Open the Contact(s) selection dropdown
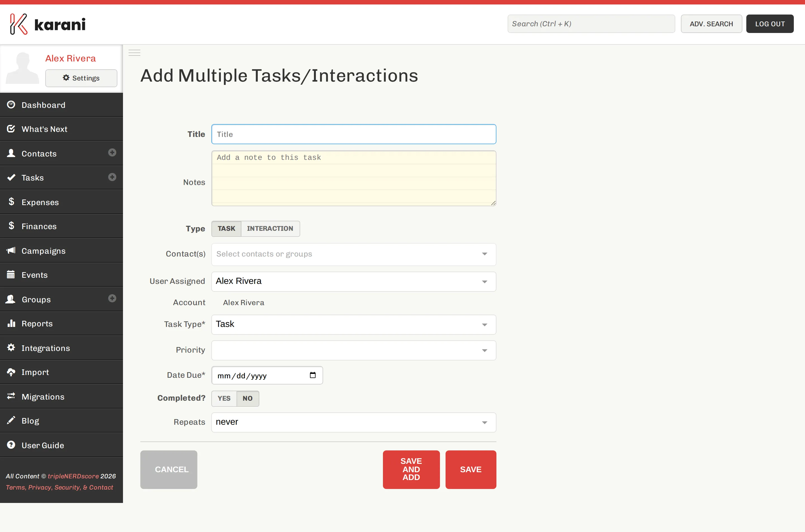The image size is (805, 532). 354,254
